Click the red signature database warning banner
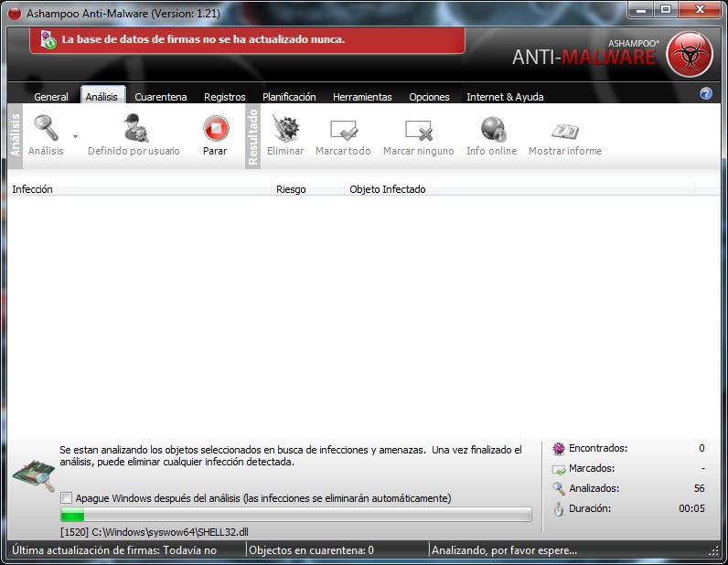 [x=248, y=40]
